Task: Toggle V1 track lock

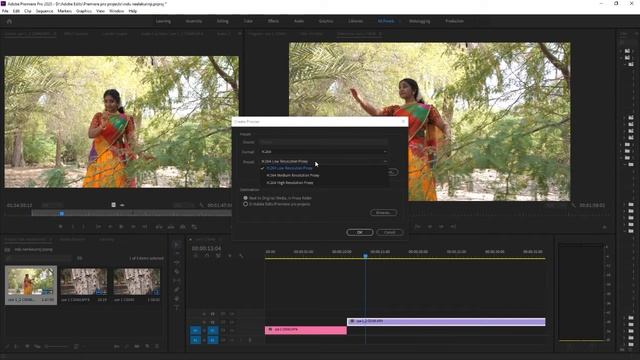Action: (x=204, y=331)
